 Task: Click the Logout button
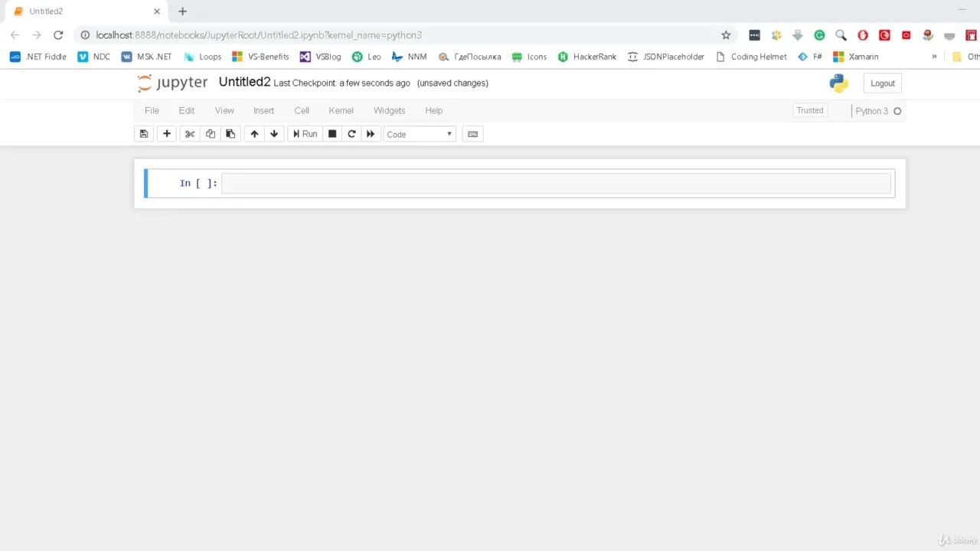[x=882, y=83]
